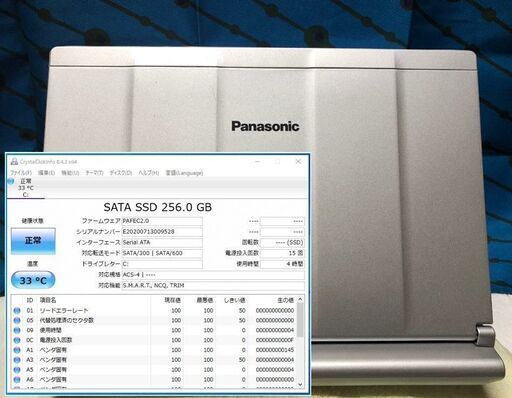The width and height of the screenshot is (512, 398).
Task: Open the テーマ(T) menu
Action: tap(94, 173)
